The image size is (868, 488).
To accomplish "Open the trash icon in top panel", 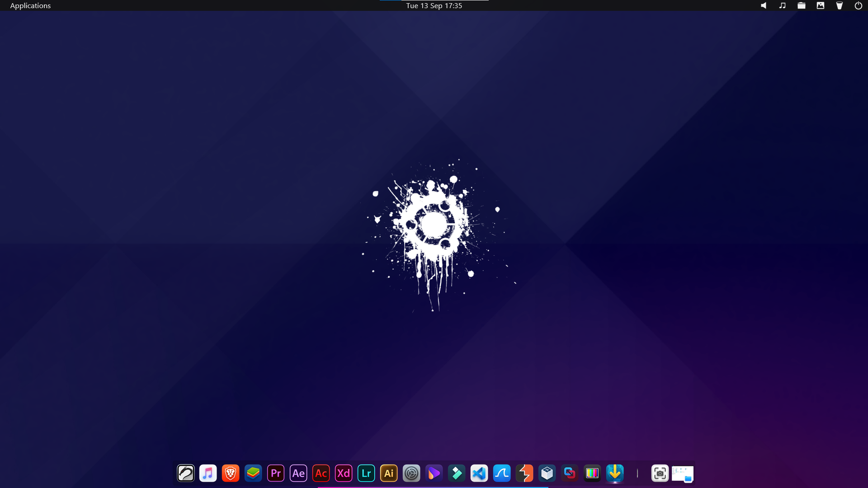I will [840, 5].
